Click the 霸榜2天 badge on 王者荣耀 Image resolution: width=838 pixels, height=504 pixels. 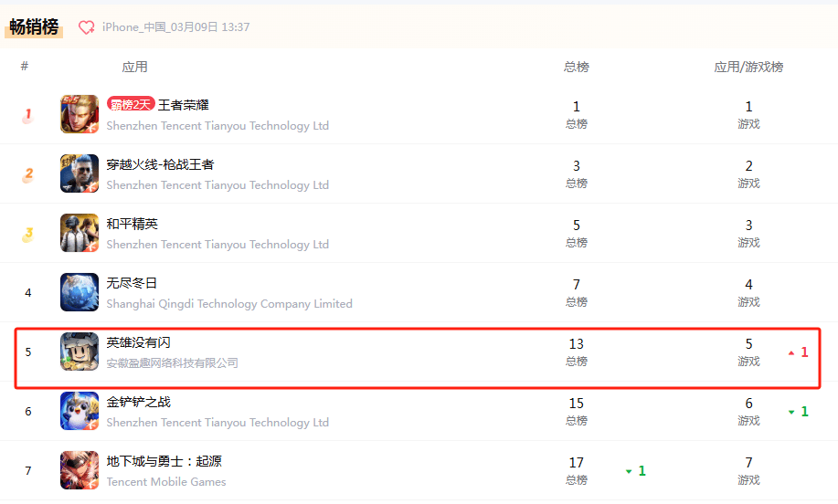[131, 104]
